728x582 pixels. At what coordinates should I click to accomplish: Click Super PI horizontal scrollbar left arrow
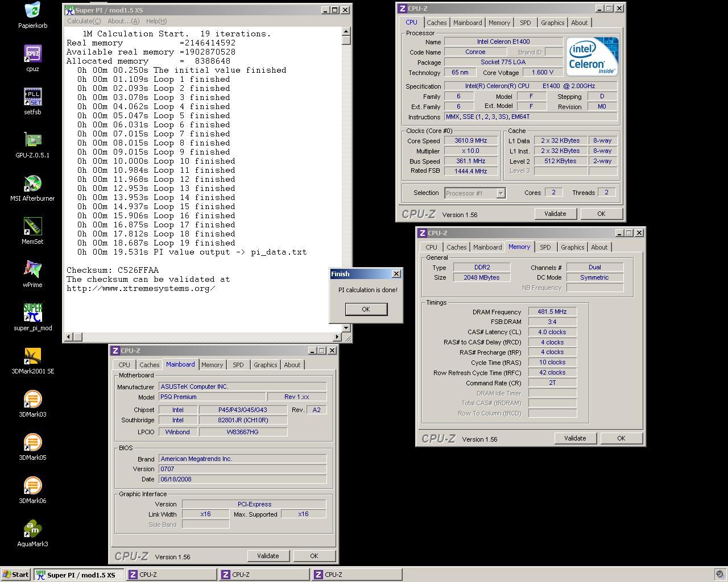[68, 337]
